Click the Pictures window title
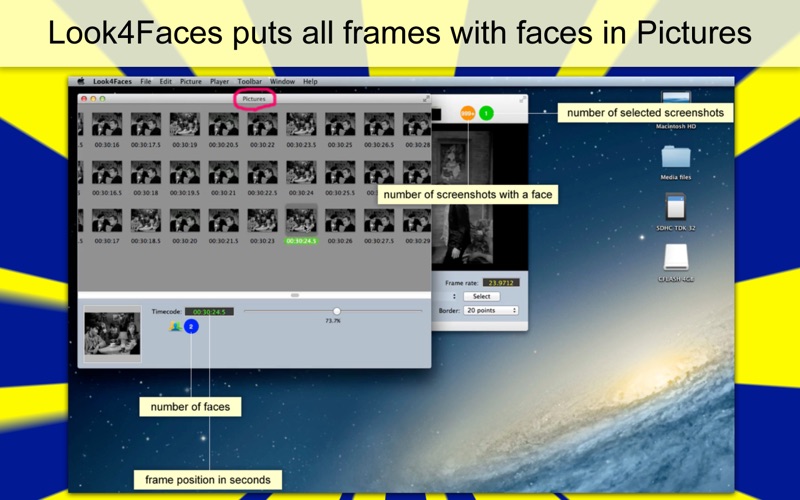Viewport: 800px width, 500px height. tap(254, 99)
